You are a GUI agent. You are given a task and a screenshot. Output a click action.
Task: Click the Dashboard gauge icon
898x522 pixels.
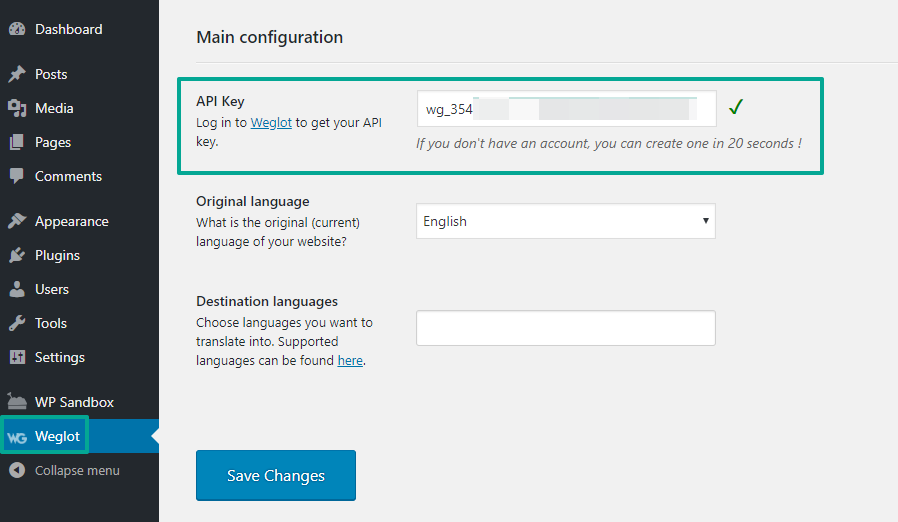point(17,29)
